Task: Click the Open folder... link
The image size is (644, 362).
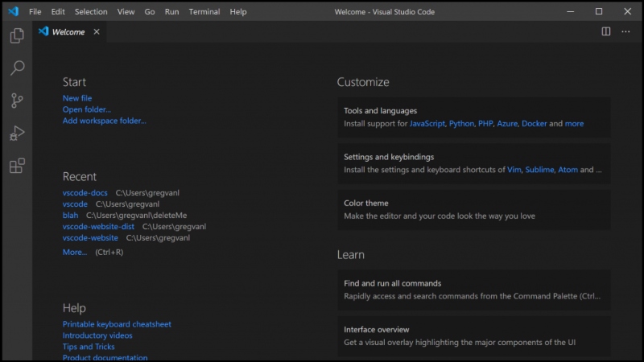Action: pyautogui.click(x=87, y=109)
